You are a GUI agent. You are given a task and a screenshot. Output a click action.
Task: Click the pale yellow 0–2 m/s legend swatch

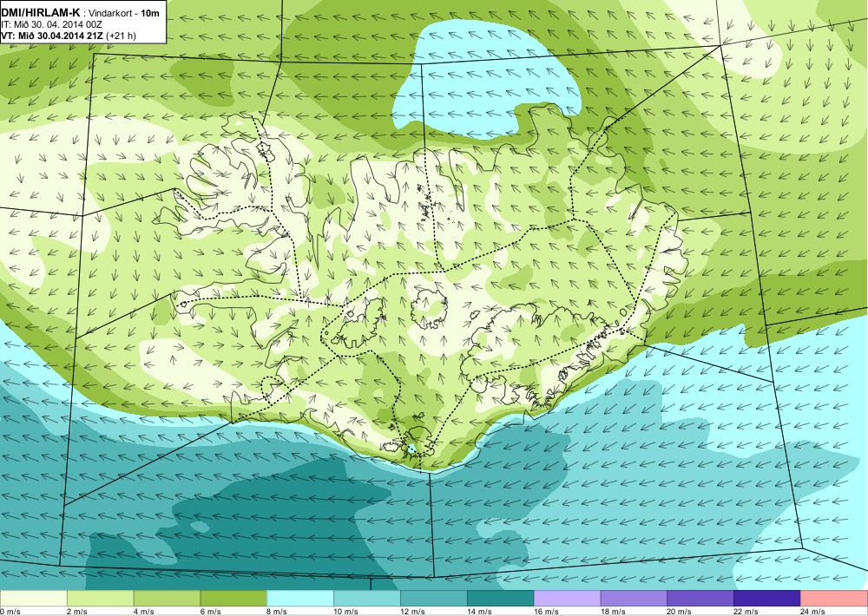(x=33, y=599)
